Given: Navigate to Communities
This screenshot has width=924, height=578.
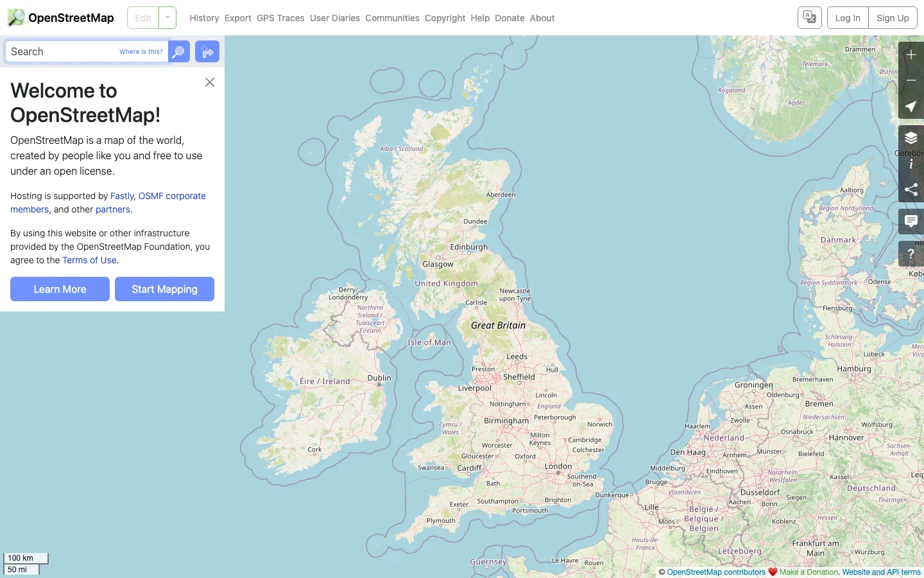Looking at the screenshot, I should [x=392, y=18].
